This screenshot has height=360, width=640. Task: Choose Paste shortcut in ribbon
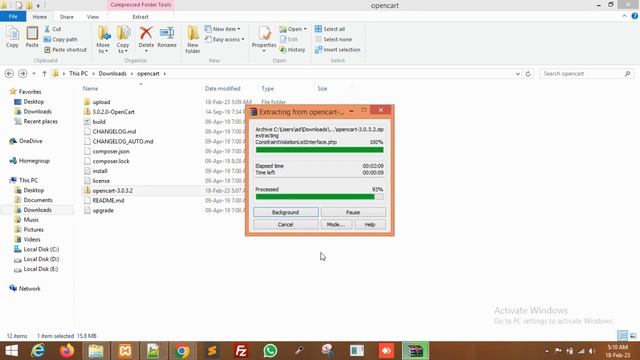(x=65, y=49)
